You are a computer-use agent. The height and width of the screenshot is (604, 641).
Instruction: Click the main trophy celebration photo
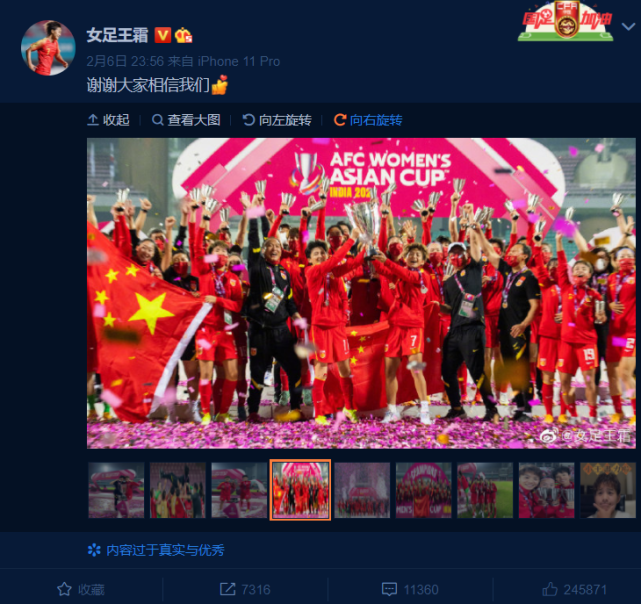pyautogui.click(x=361, y=293)
